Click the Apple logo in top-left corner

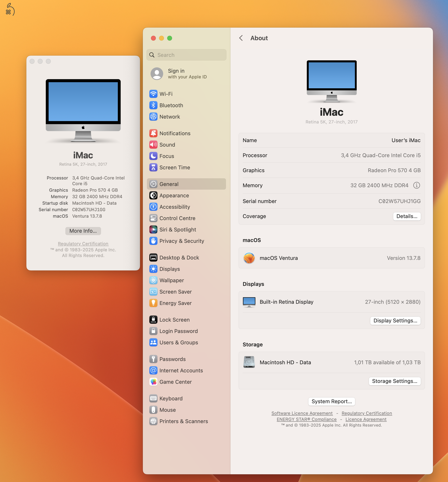[x=10, y=9]
